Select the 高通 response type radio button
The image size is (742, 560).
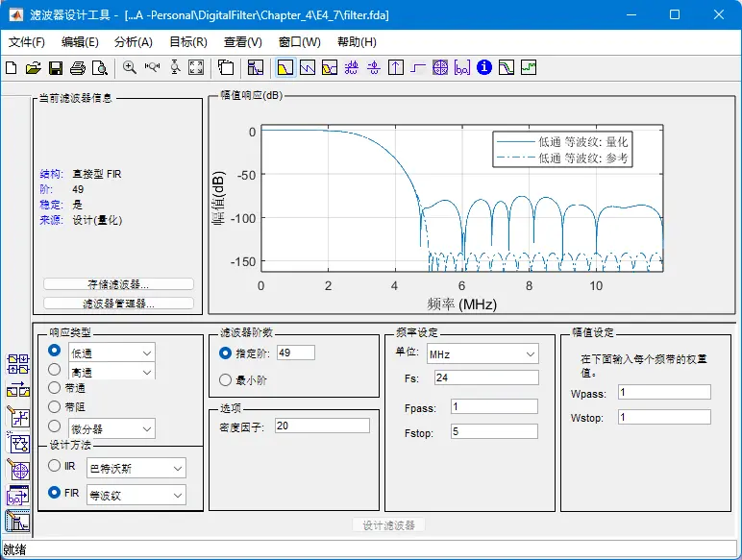coord(55,370)
